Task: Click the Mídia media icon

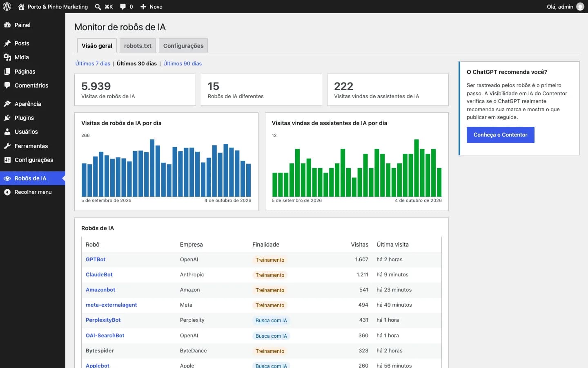Action: (x=7, y=57)
